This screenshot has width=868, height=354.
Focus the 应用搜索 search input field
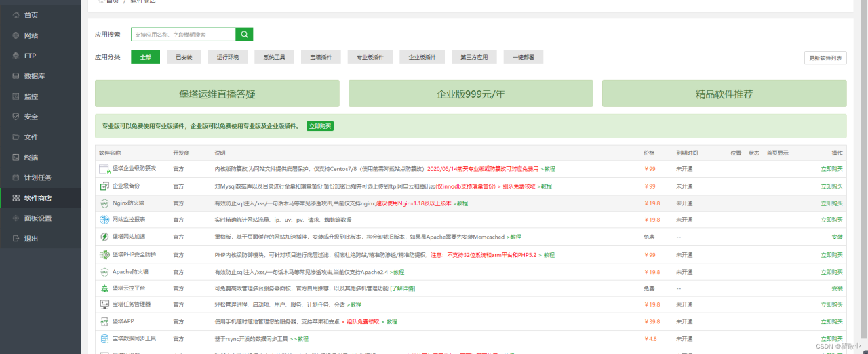click(183, 34)
